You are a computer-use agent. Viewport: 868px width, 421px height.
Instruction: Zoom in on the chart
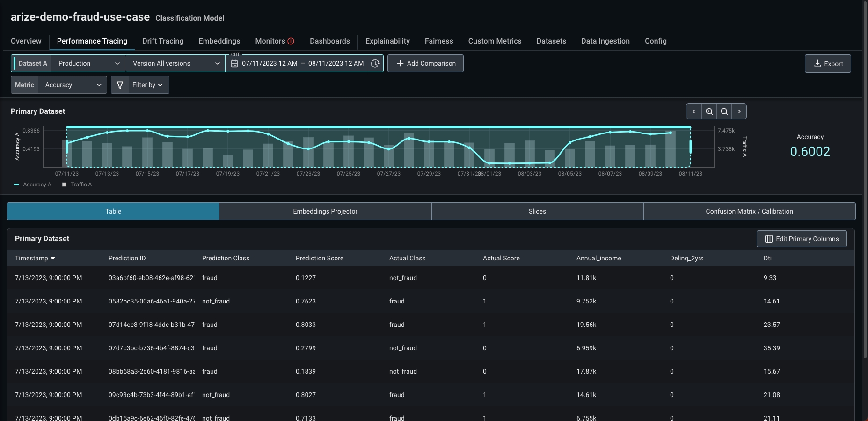coord(709,111)
